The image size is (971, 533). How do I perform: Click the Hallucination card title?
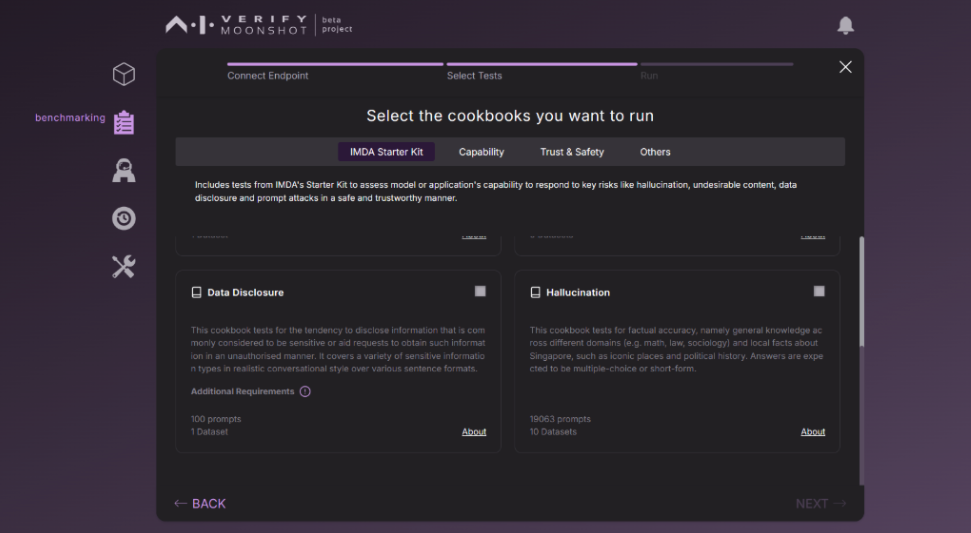coord(578,292)
